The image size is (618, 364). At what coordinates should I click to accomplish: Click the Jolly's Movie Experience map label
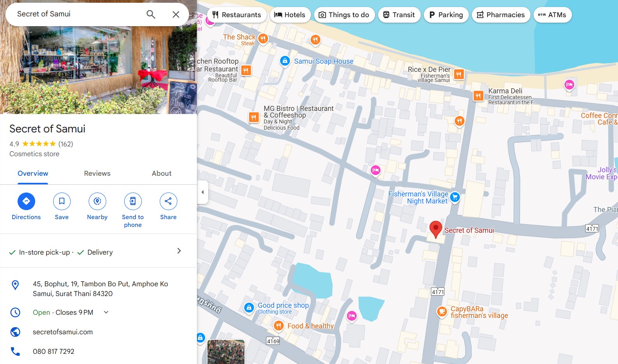click(x=602, y=173)
